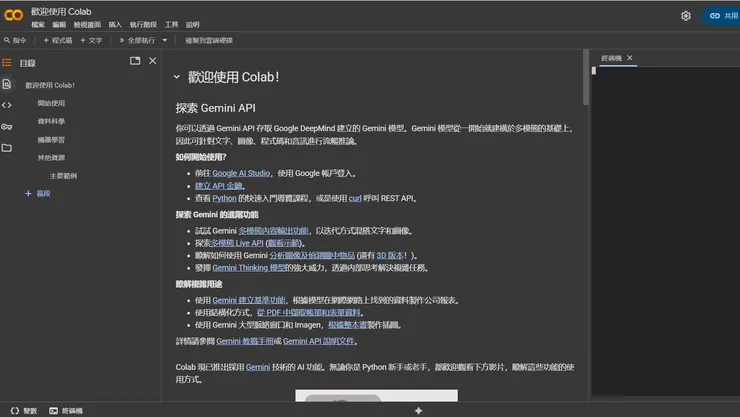Add a code cell with + 程式碼

[x=58, y=41]
